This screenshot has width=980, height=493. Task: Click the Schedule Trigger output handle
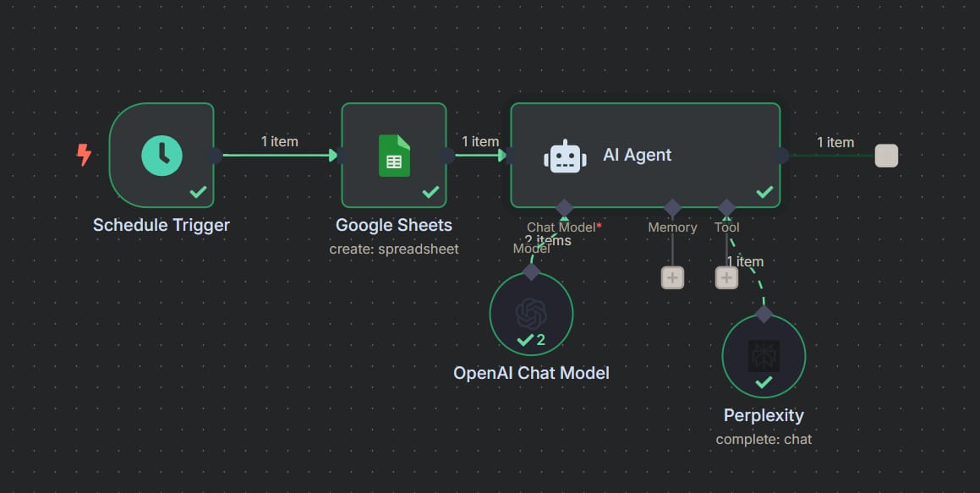point(215,156)
